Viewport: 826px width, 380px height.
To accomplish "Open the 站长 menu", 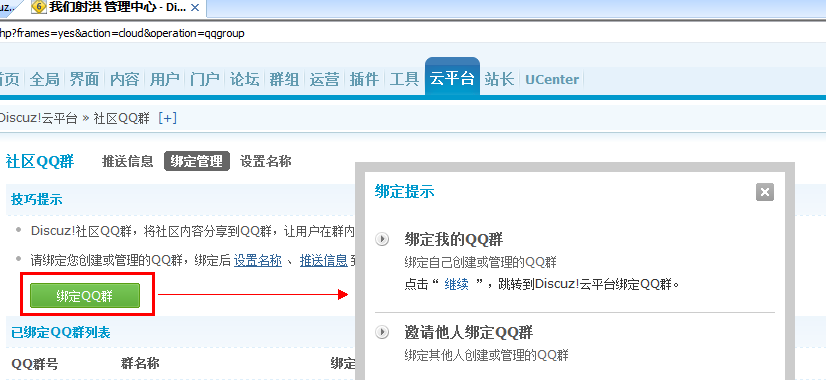I will point(499,80).
